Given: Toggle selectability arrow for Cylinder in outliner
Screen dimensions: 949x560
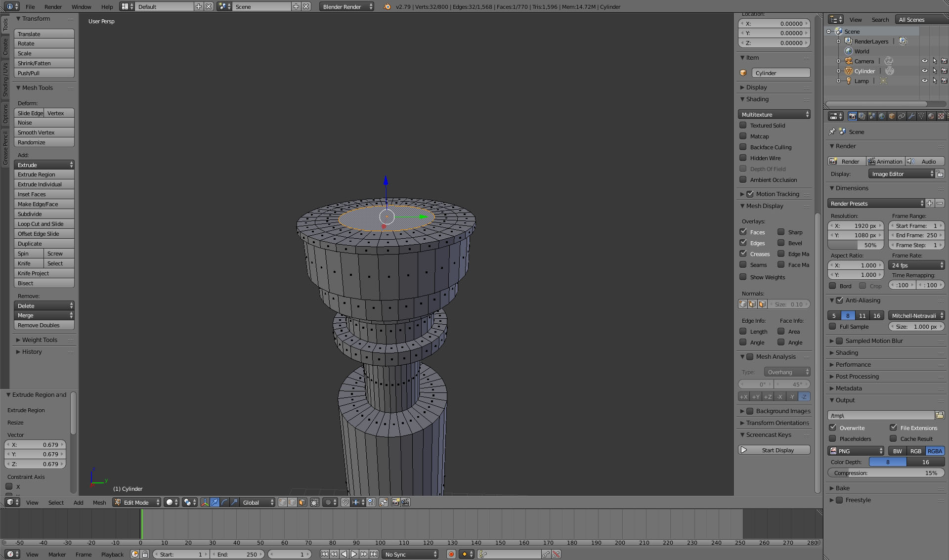Looking at the screenshot, I should point(934,71).
